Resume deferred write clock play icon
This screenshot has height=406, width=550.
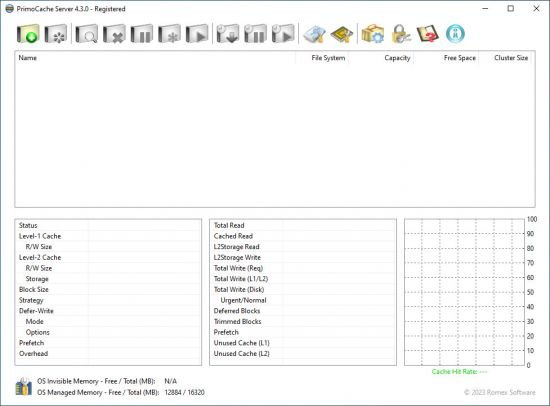point(283,34)
